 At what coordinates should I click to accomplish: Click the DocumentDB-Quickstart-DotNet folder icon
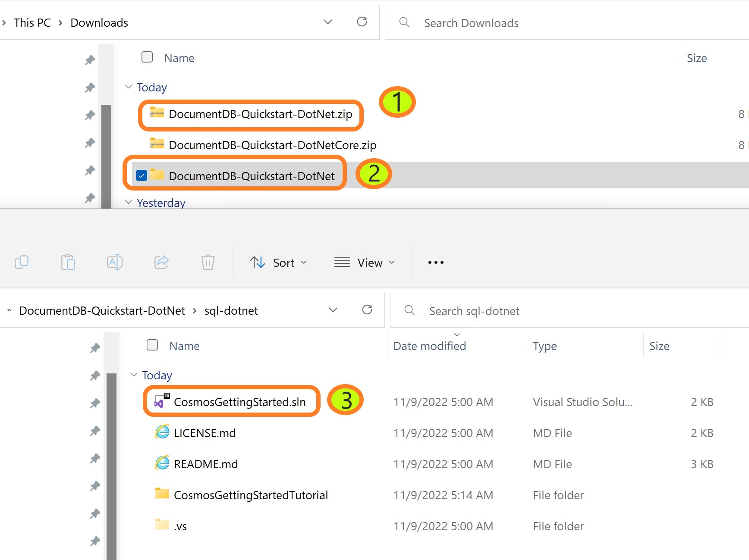[x=157, y=175]
